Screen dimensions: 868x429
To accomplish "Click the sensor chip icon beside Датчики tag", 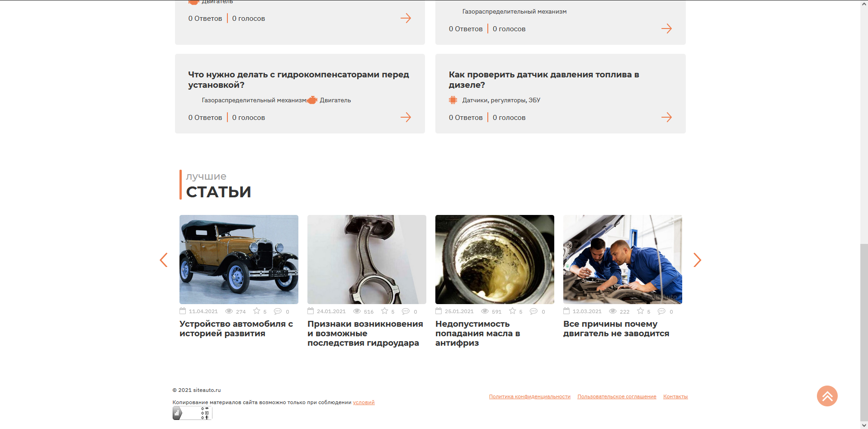I will coord(453,100).
